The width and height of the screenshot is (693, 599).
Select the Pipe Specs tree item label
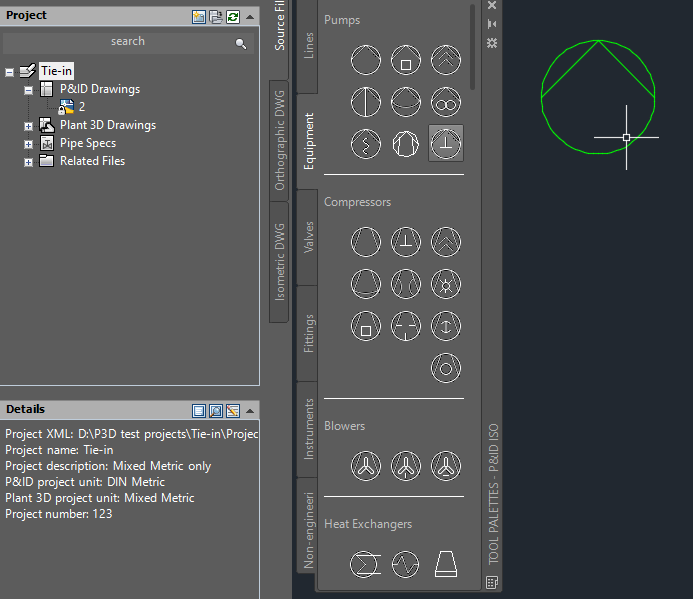(88, 143)
